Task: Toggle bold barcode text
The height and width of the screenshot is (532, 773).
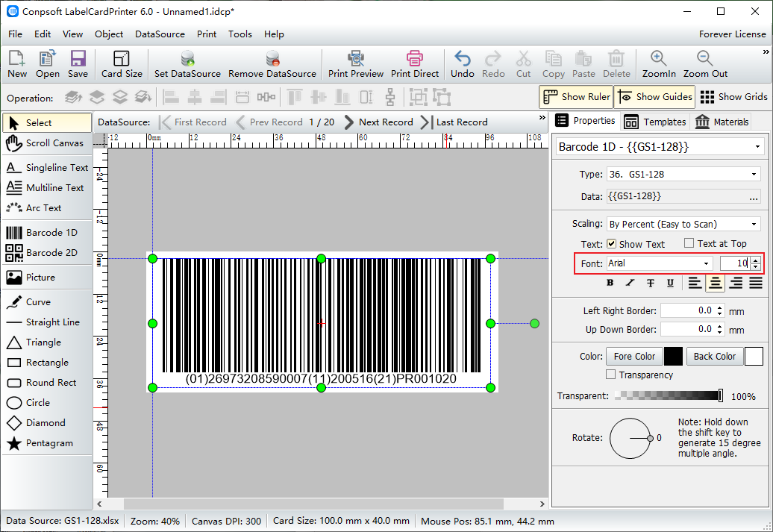Action: 610,283
